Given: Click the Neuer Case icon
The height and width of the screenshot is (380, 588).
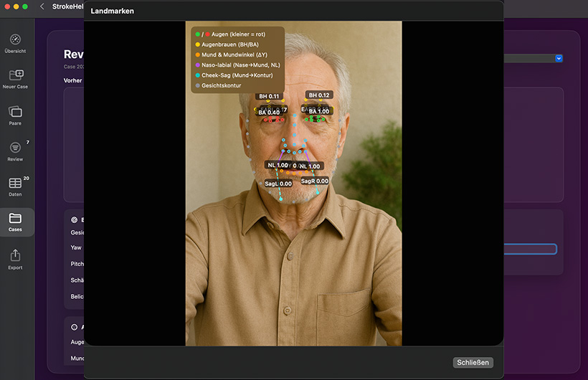Looking at the screenshot, I should point(16,76).
